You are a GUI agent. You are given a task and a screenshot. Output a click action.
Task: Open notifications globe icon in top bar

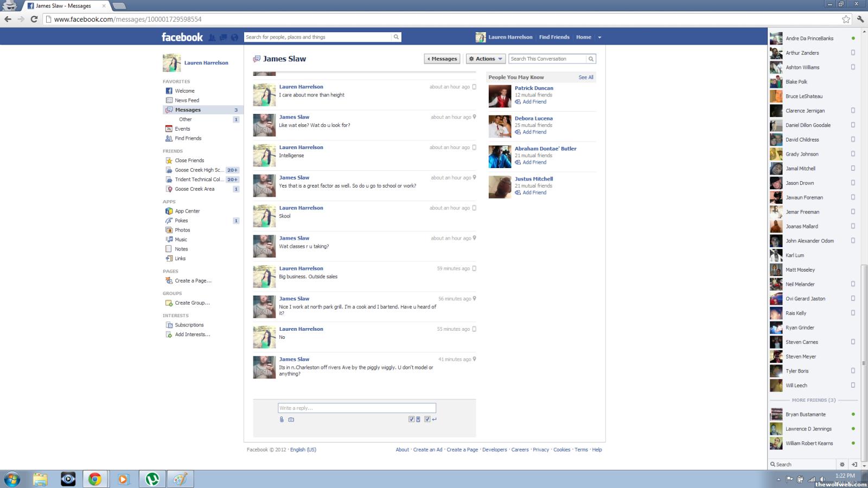(234, 37)
